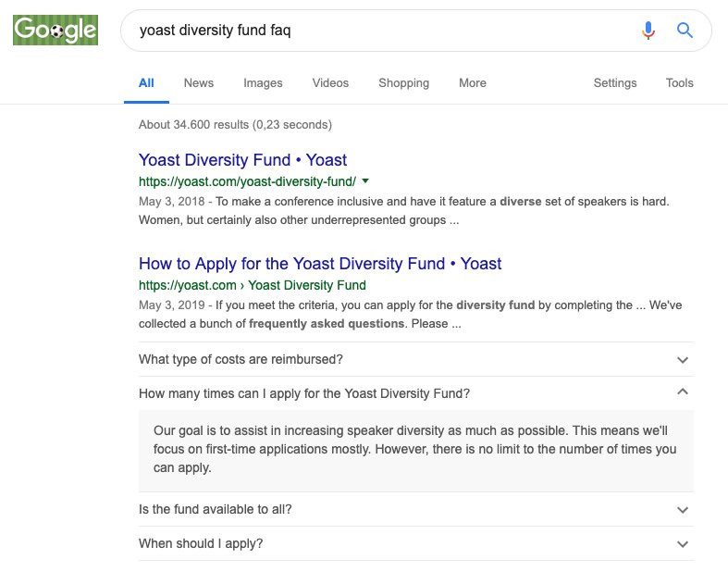Click the yoast.com › Yoast Diversity Fund breadcrumb
The image size is (728, 584).
point(252,285)
